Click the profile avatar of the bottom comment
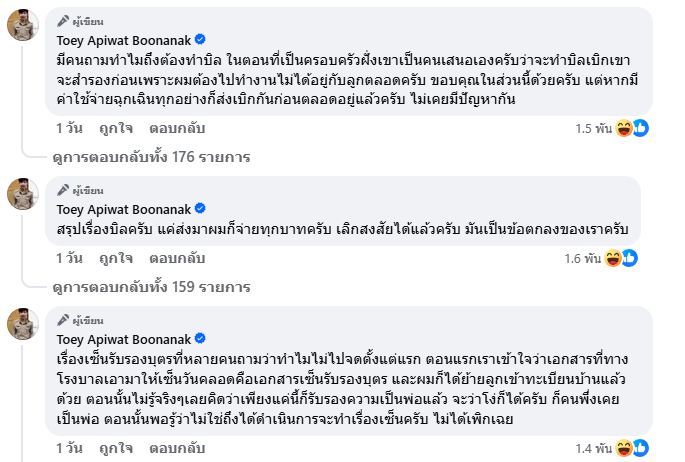Viewport: 685px width, 462px height. [23, 325]
